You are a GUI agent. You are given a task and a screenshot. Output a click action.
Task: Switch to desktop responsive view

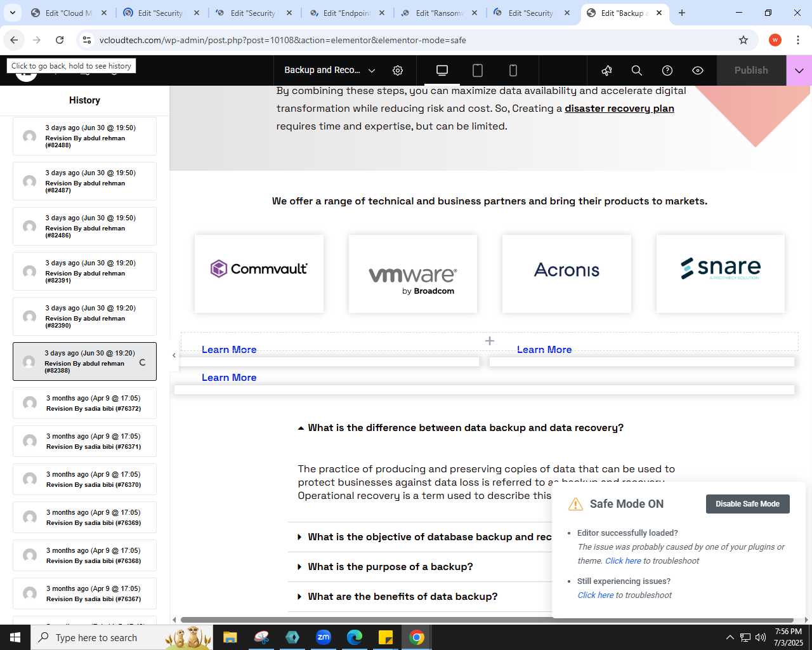click(442, 70)
